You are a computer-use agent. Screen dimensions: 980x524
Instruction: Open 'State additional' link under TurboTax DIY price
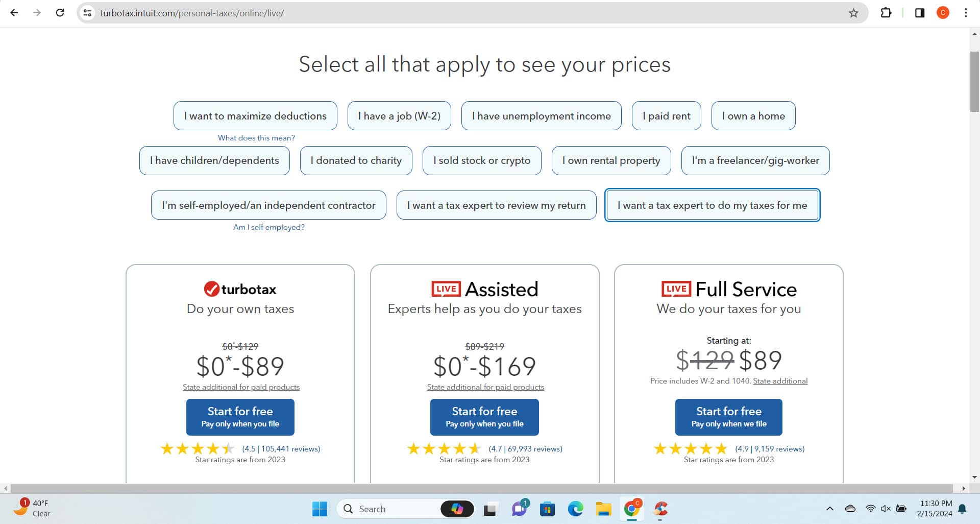[241, 387]
